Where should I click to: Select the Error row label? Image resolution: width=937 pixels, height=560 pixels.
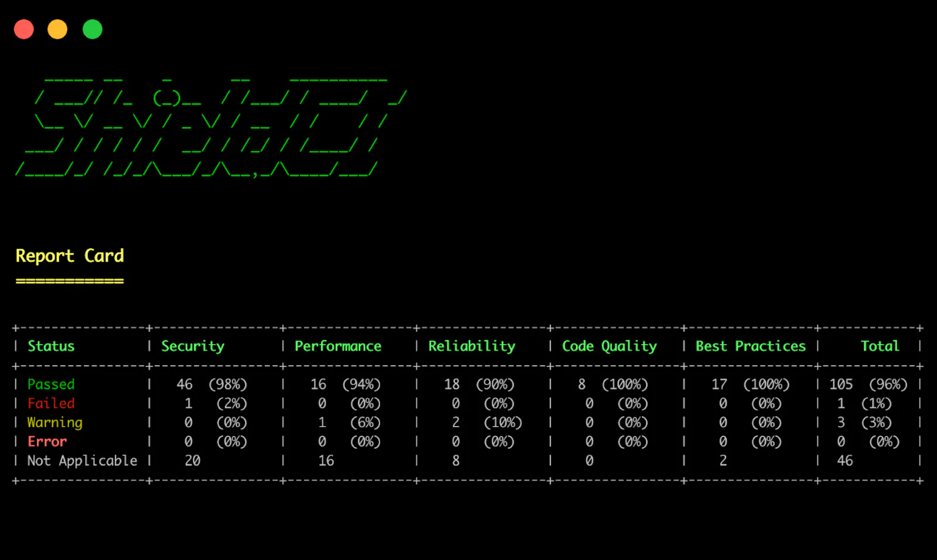tap(47, 441)
